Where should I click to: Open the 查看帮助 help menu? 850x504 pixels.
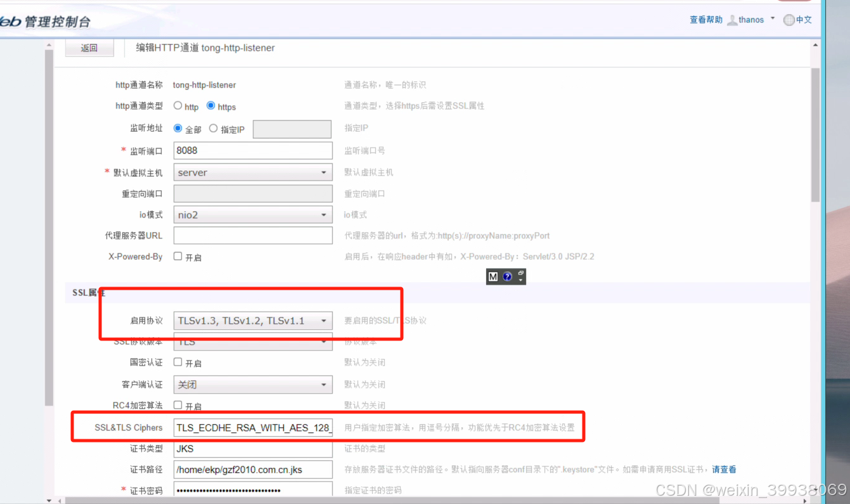(705, 20)
